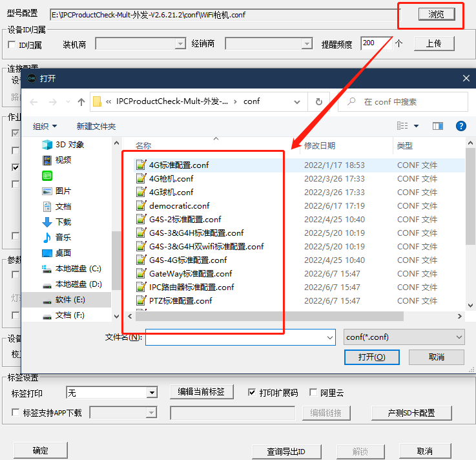Select 下载 in navigation pane
476x460 pixels.
point(57,222)
